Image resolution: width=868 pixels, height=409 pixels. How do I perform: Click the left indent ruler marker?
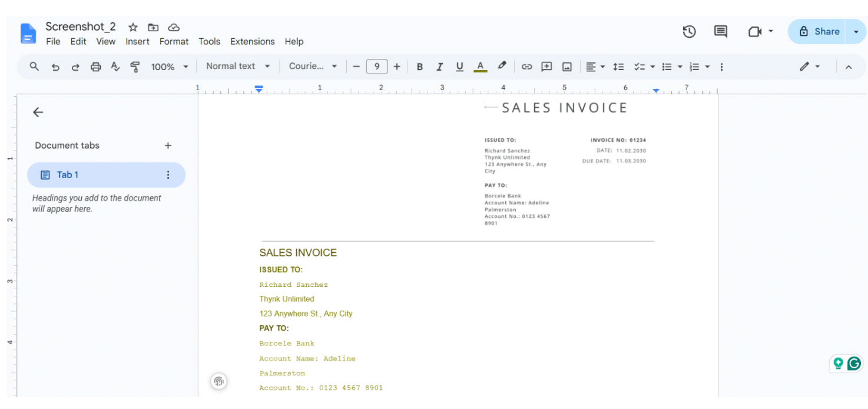pyautogui.click(x=259, y=90)
